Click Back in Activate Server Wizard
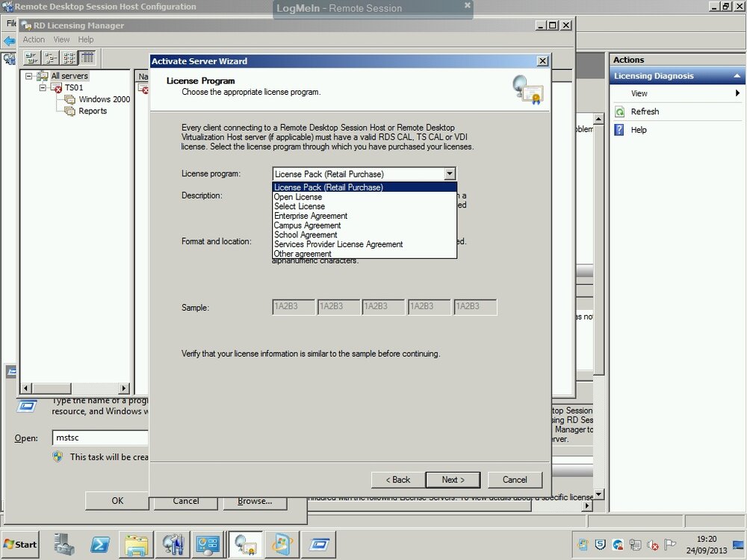Viewport: 747px width, 560px height. tap(398, 480)
